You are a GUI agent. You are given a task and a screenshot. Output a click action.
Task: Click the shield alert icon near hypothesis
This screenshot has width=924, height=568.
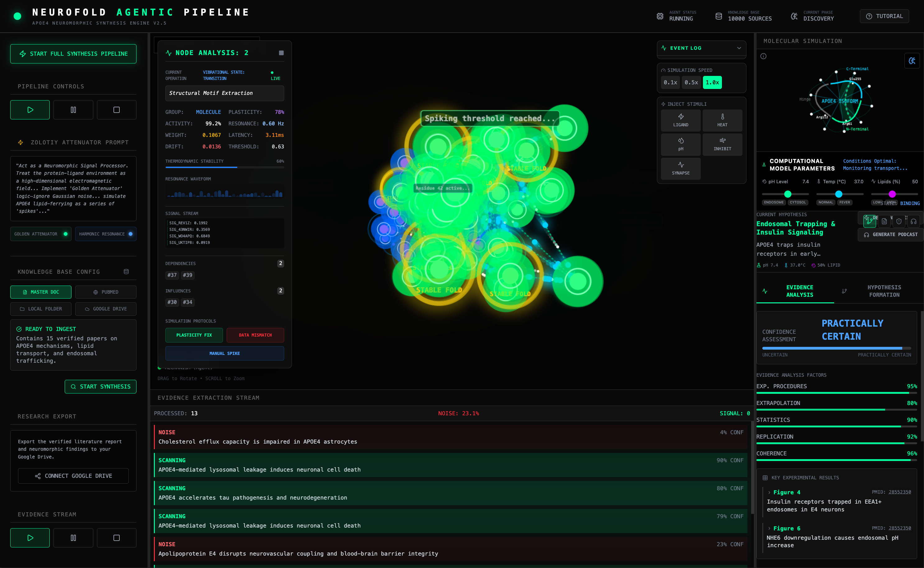click(899, 221)
